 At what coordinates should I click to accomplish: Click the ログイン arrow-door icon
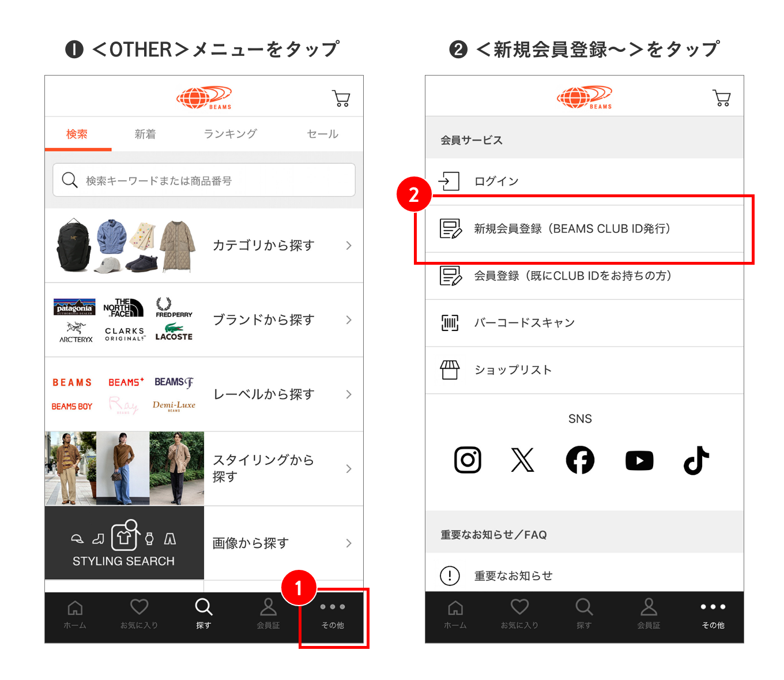pyautogui.click(x=449, y=181)
